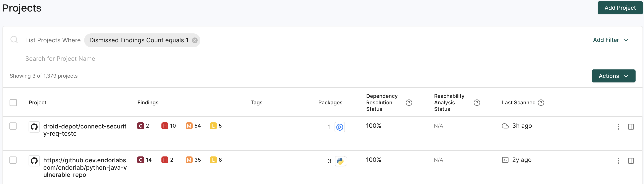This screenshot has width=644, height=184.
Task: Click critical findings badge for droid-depot
Action: (x=143, y=126)
